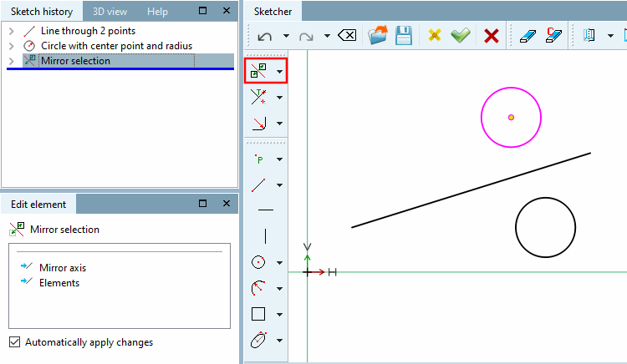Choose the Trim elements tool
The height and width of the screenshot is (364, 627).
pyautogui.click(x=258, y=97)
